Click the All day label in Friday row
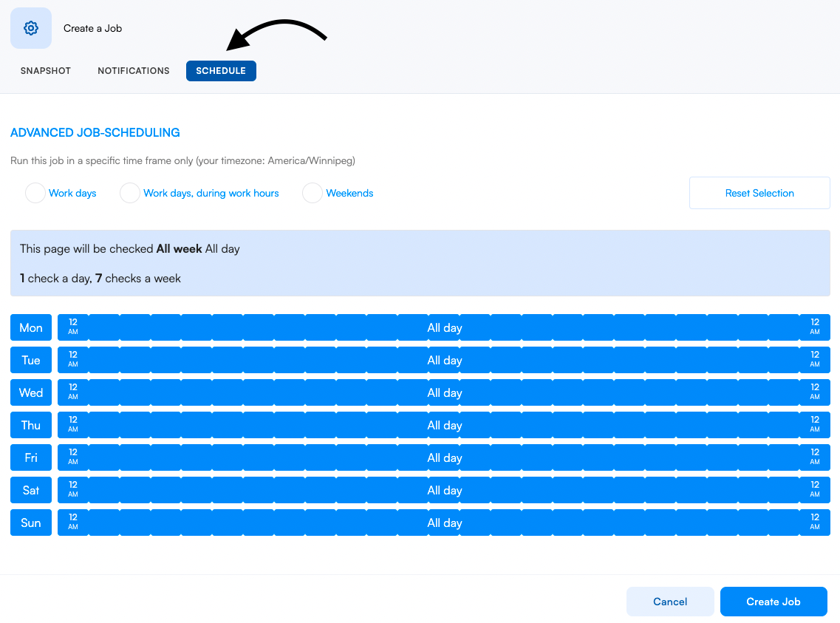The image size is (840, 623). (444, 458)
